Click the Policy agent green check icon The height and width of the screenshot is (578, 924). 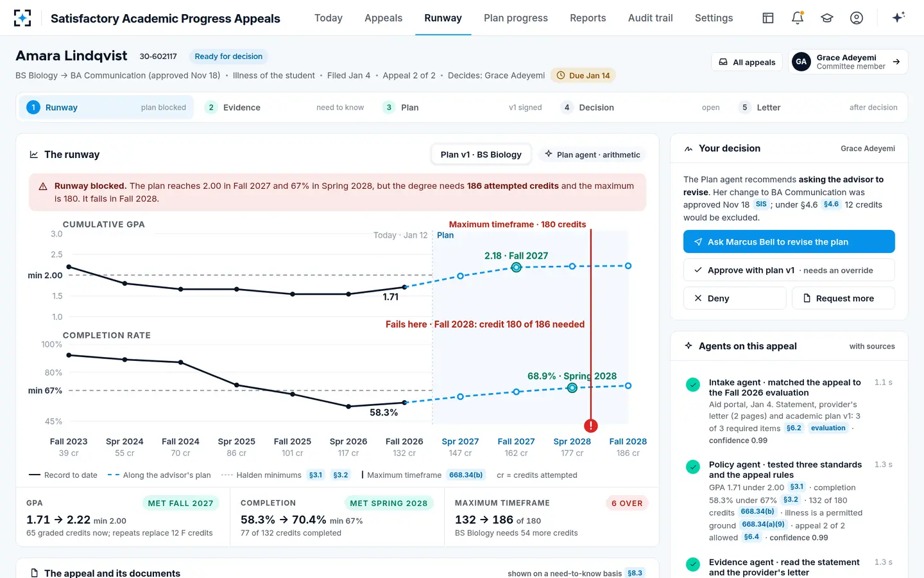pyautogui.click(x=693, y=467)
